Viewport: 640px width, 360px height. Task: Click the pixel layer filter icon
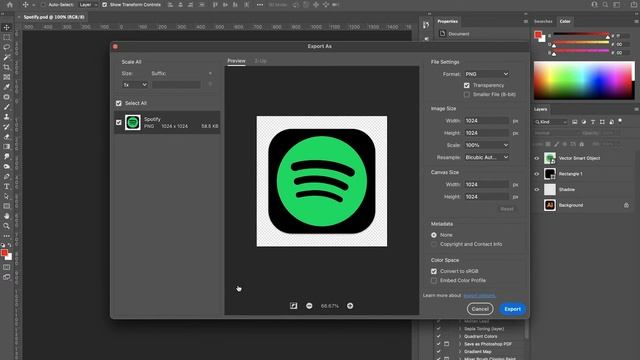coord(575,122)
